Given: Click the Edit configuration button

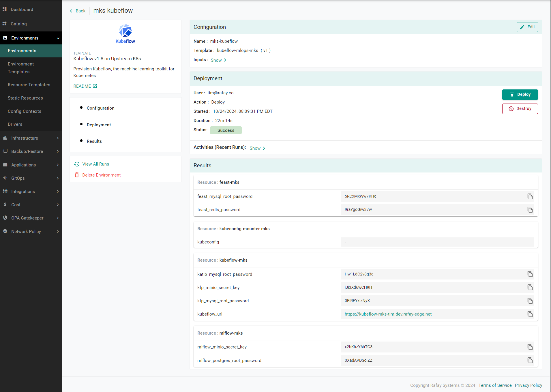Looking at the screenshot, I should point(527,27).
